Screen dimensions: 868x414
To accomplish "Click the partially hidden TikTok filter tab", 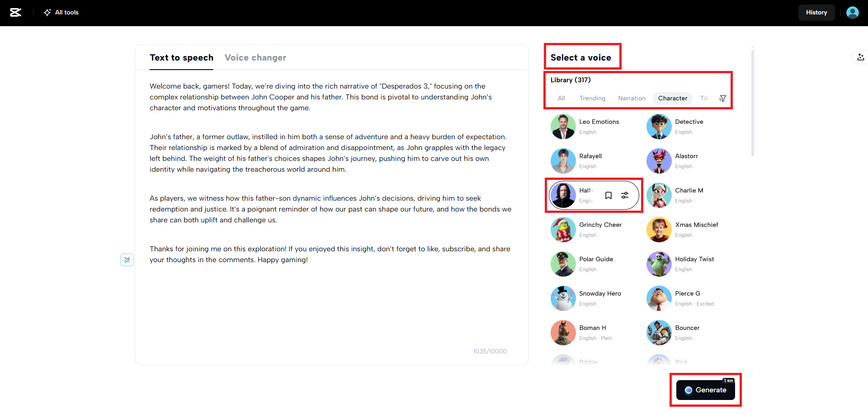I will click(x=706, y=98).
